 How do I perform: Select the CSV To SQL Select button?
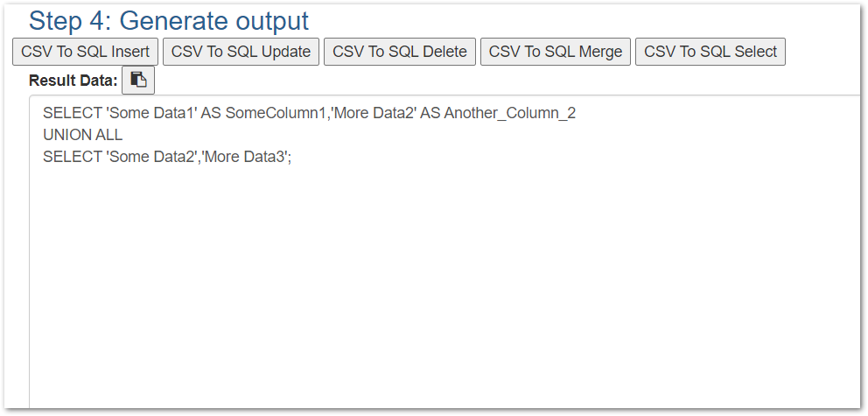pyautogui.click(x=710, y=52)
